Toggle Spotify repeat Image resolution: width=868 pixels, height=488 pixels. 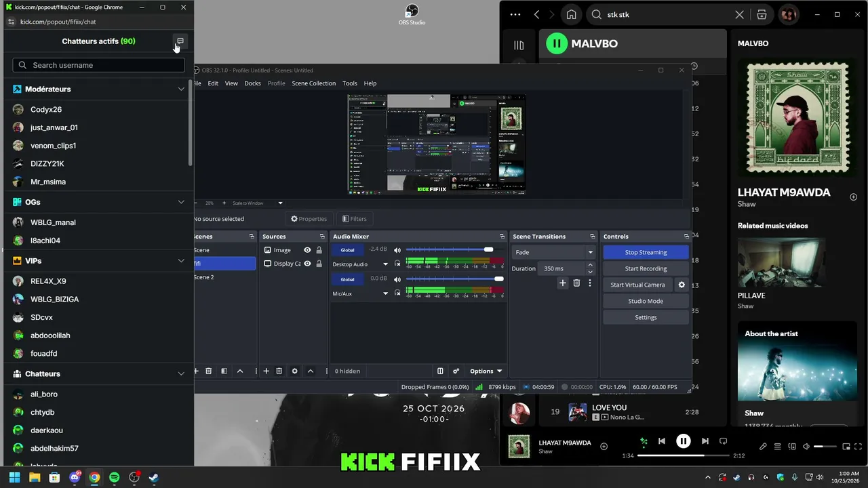(723, 441)
